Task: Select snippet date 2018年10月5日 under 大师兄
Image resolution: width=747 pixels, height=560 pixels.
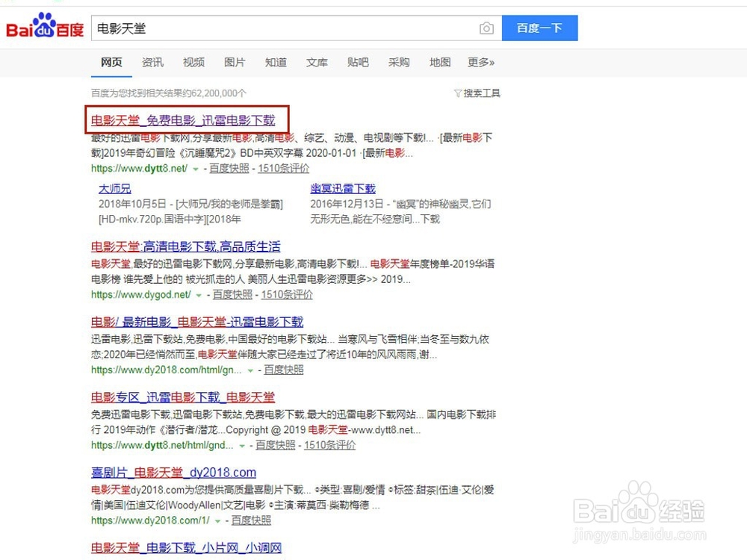Action: pyautogui.click(x=132, y=204)
